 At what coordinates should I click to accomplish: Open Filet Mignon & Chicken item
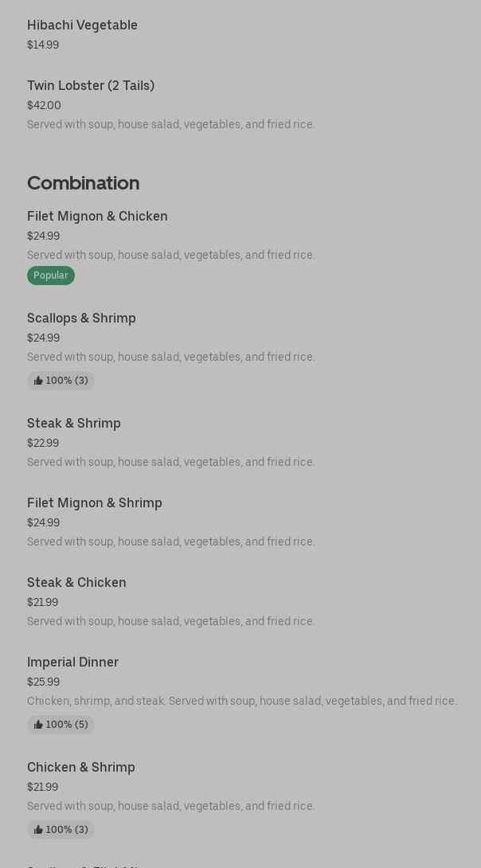[x=97, y=217]
